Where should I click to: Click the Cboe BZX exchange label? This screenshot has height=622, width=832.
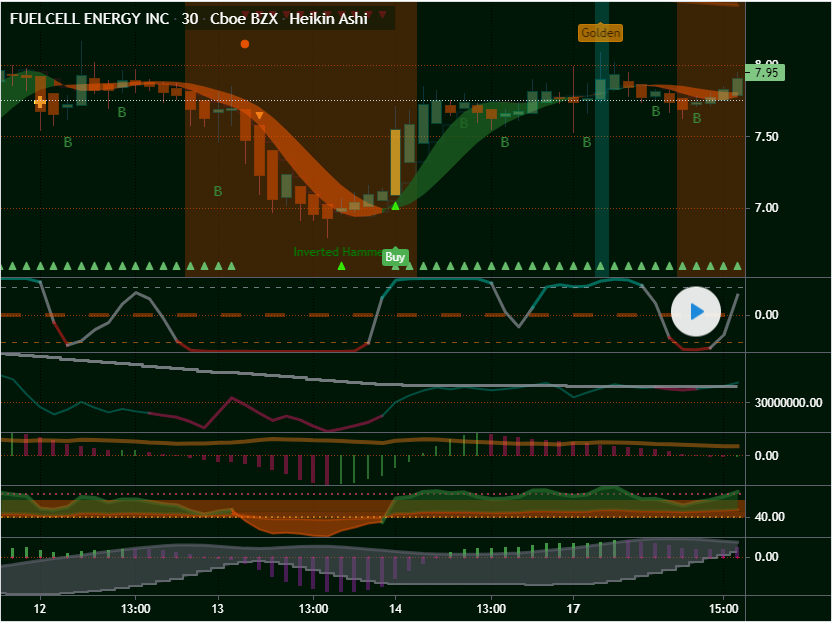pos(242,19)
